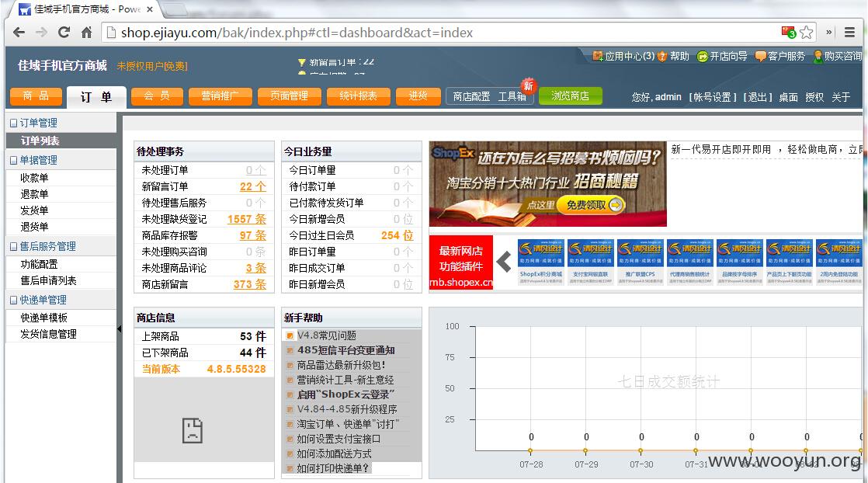The width and height of the screenshot is (868, 483).
Task: Click the 帮助 help link
Action: tap(674, 56)
